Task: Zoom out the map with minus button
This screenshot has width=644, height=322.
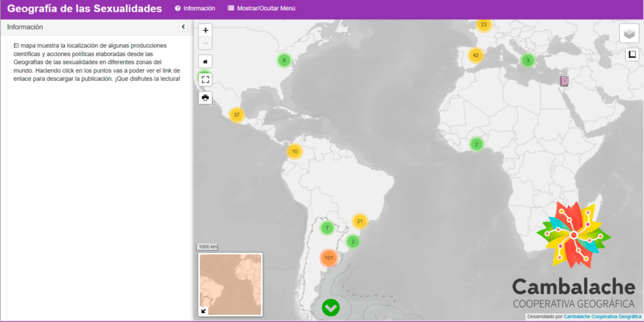Action: (x=206, y=43)
